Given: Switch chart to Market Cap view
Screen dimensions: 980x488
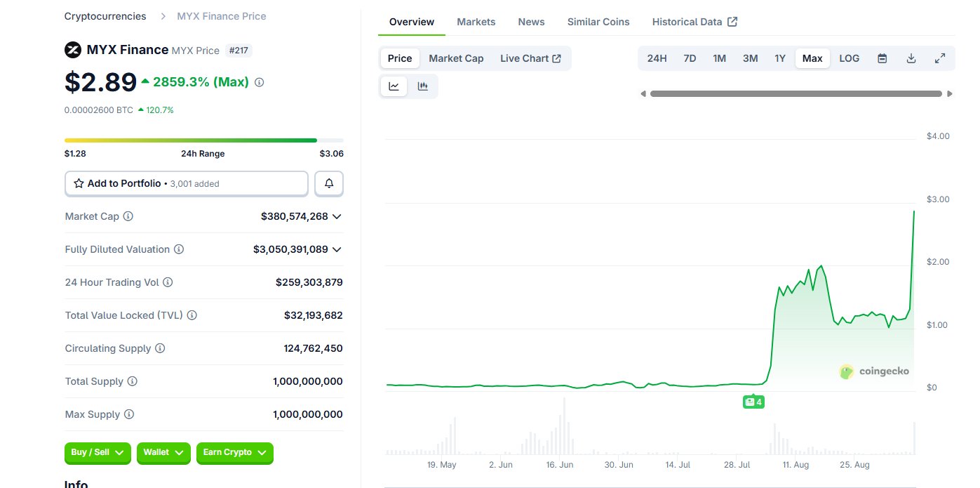Looking at the screenshot, I should [x=456, y=58].
